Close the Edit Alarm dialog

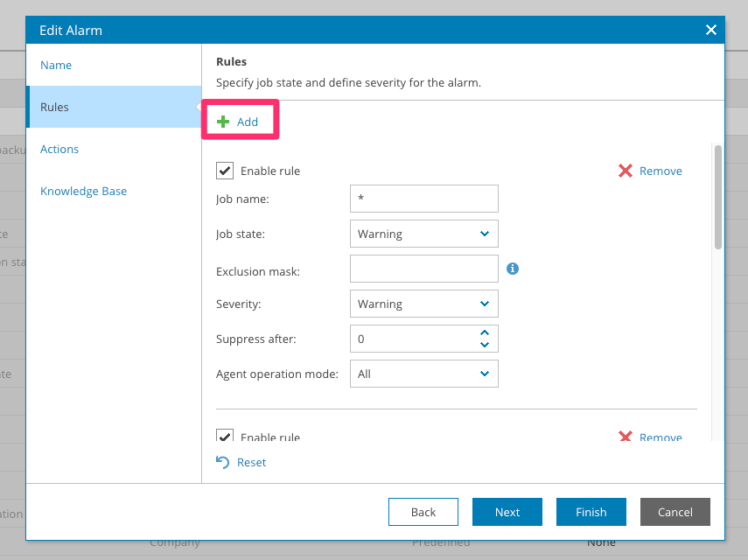pyautogui.click(x=710, y=30)
